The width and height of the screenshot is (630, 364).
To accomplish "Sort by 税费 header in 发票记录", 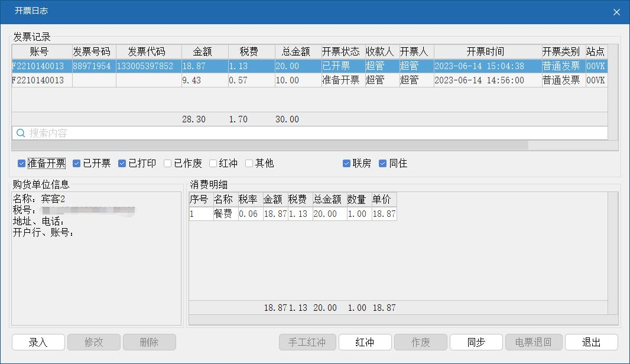I will point(252,52).
